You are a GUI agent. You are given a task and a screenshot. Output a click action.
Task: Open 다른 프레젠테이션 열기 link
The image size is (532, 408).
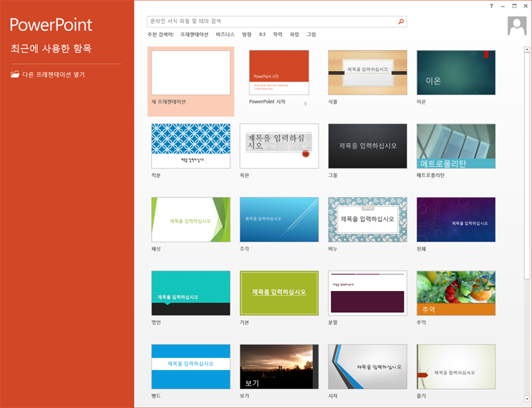pyautogui.click(x=54, y=75)
